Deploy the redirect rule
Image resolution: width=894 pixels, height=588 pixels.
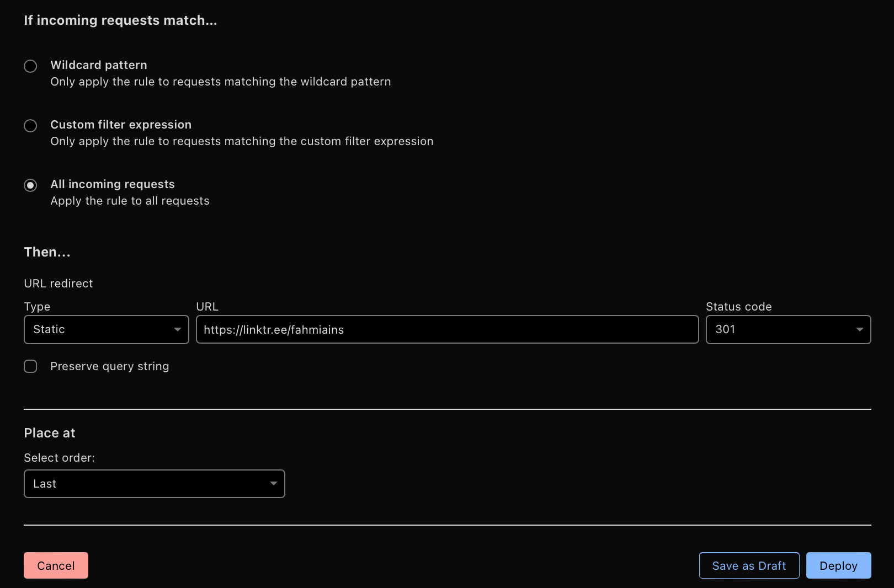[x=838, y=565]
